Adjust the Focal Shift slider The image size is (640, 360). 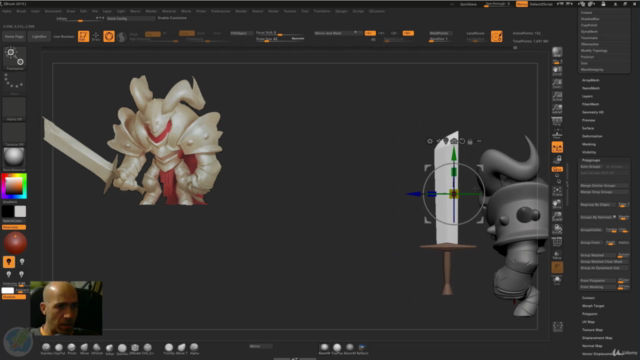[x=280, y=33]
